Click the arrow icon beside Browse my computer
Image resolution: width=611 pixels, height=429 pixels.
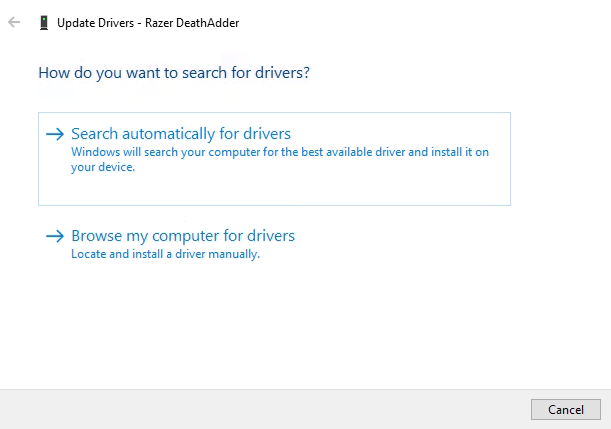(x=55, y=236)
